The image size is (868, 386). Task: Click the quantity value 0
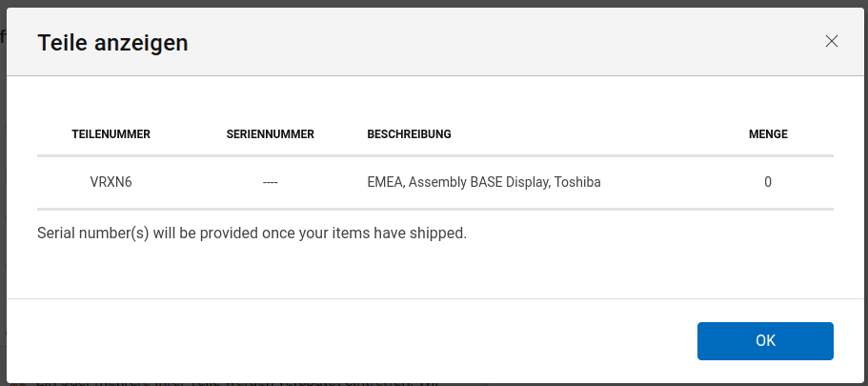pos(768,182)
